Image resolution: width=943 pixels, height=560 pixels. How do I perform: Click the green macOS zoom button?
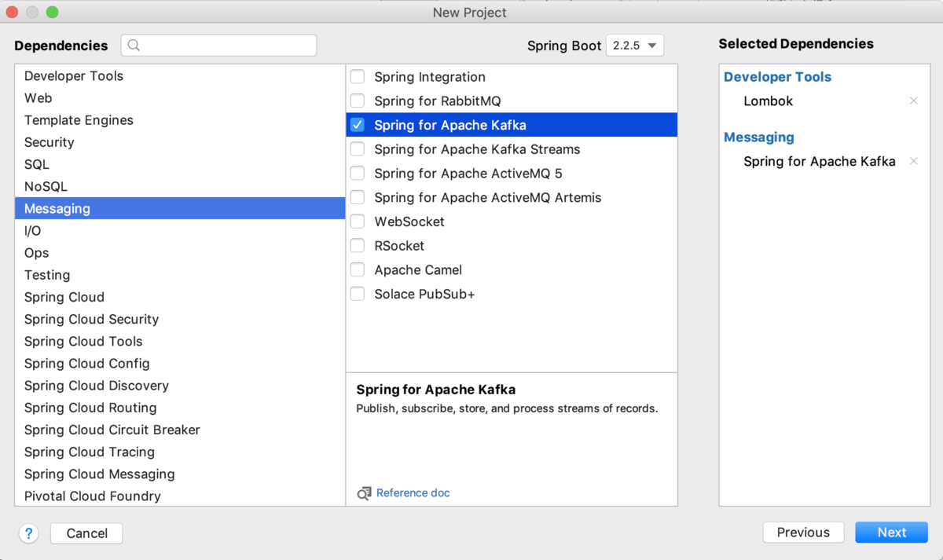pyautogui.click(x=52, y=13)
